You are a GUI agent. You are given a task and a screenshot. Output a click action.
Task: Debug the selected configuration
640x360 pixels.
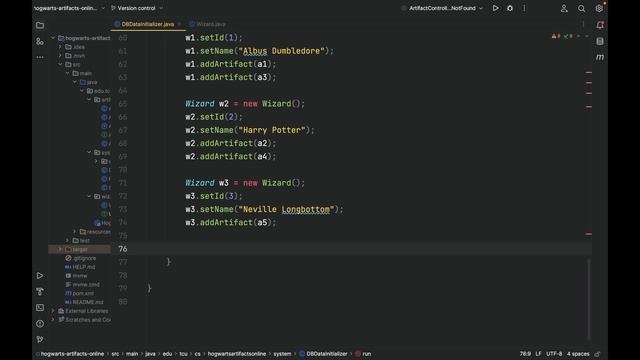pos(510,8)
